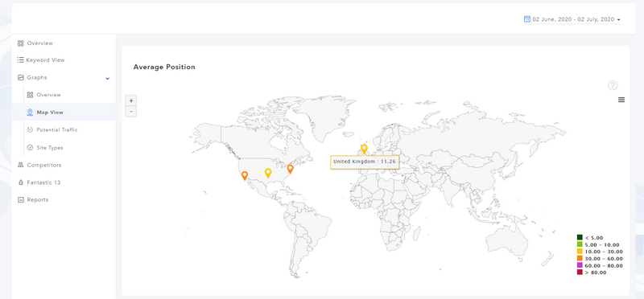Open the chart hamburger export menu
Screen dimensions: 644x299
point(621,100)
